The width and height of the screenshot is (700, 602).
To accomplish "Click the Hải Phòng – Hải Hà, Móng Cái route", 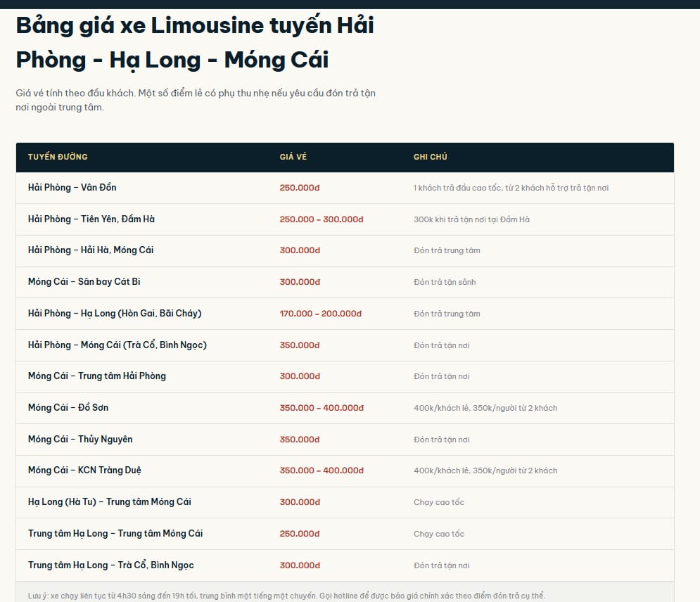I will coord(91,250).
